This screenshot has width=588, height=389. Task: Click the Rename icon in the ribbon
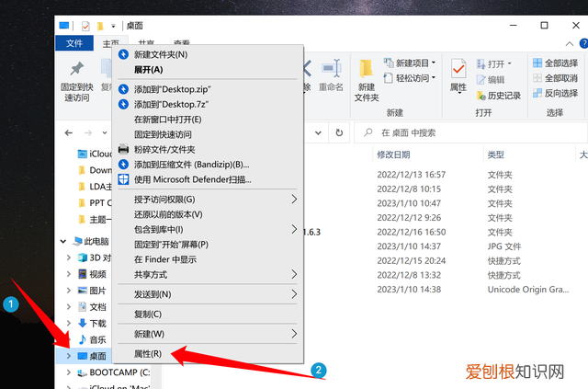tap(332, 69)
